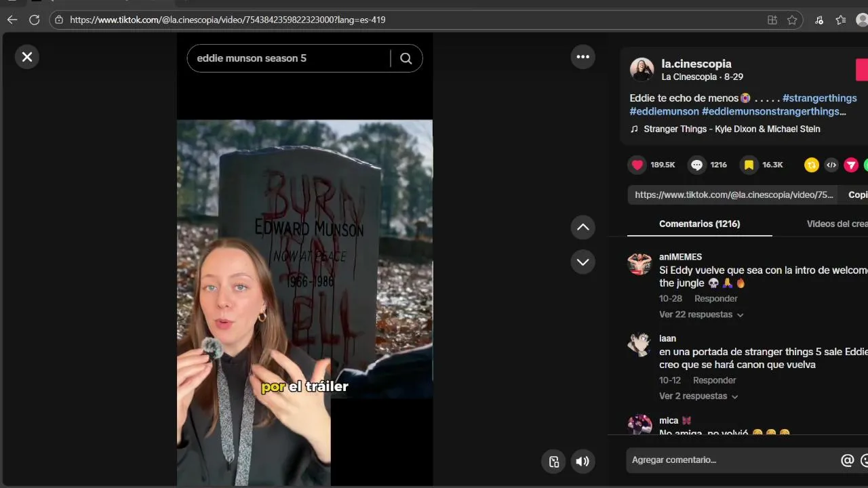Open mica username
Image resolution: width=868 pixels, height=488 pixels.
(670, 420)
